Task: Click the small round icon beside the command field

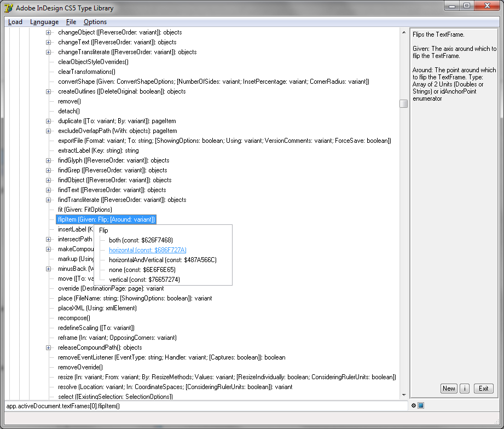Action: pos(414,405)
